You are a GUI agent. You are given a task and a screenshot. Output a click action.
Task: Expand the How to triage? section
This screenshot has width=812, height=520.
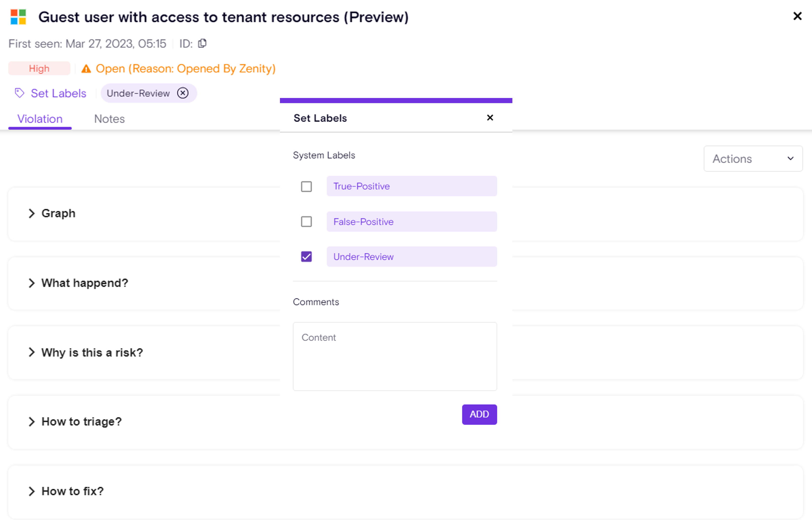tap(32, 422)
